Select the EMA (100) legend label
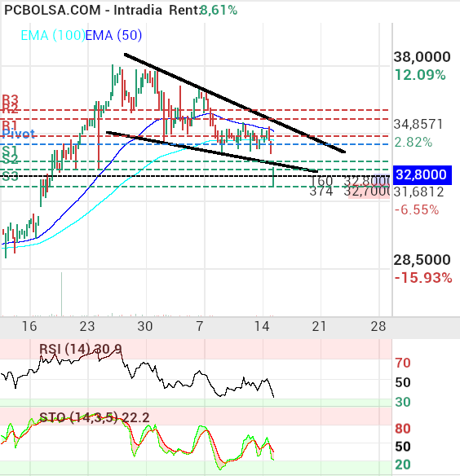Image resolution: width=460 pixels, height=476 pixels. click(x=53, y=35)
